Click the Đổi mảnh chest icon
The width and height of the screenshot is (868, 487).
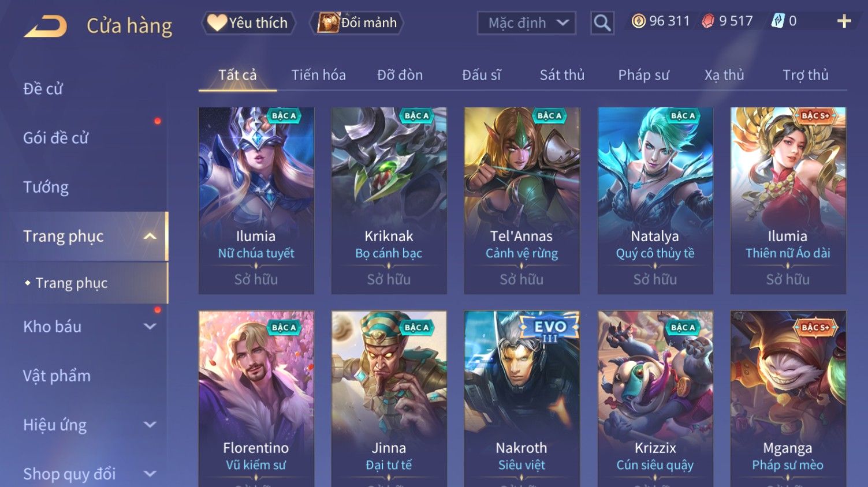[x=328, y=23]
